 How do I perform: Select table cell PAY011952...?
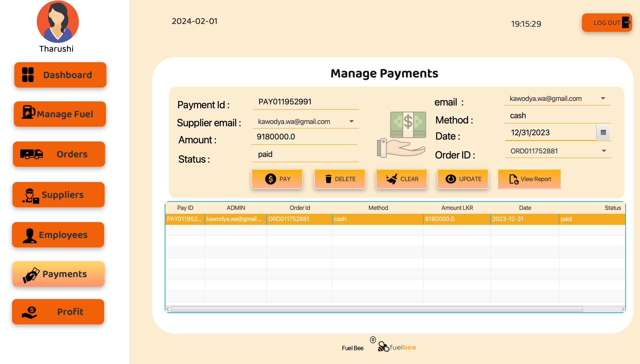click(x=185, y=219)
